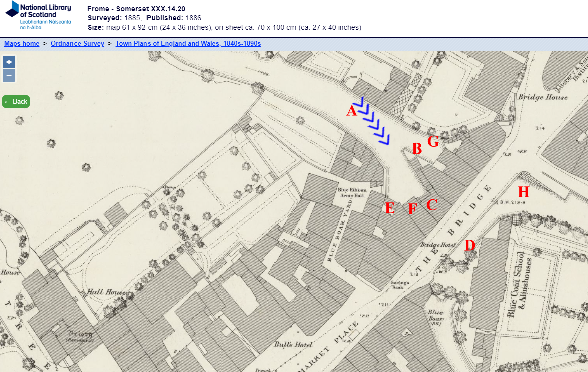Zoom out with the minus button
The width and height of the screenshot is (588, 372).
coord(9,76)
